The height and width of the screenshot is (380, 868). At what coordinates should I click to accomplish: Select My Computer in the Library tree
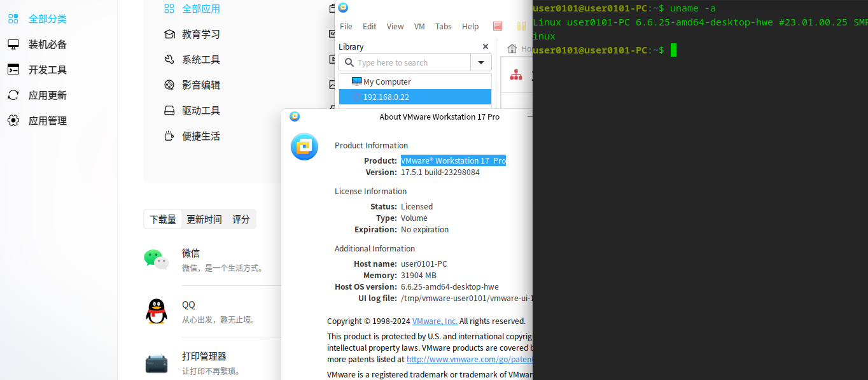click(x=415, y=81)
